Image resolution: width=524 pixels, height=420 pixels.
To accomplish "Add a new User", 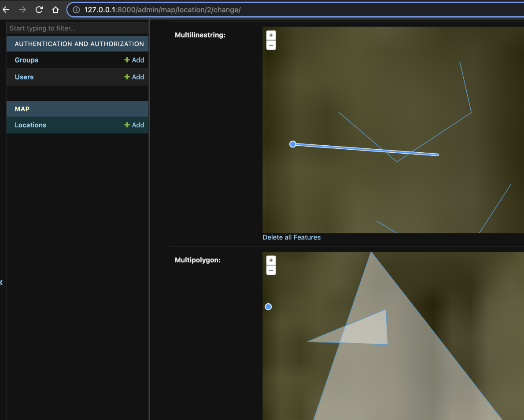I will (x=134, y=77).
